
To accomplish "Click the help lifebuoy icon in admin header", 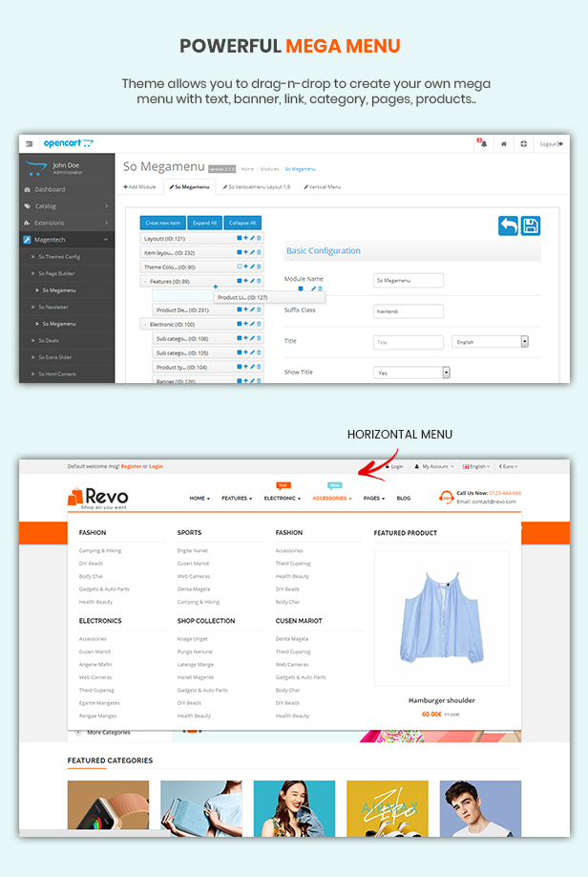I will pyautogui.click(x=523, y=143).
